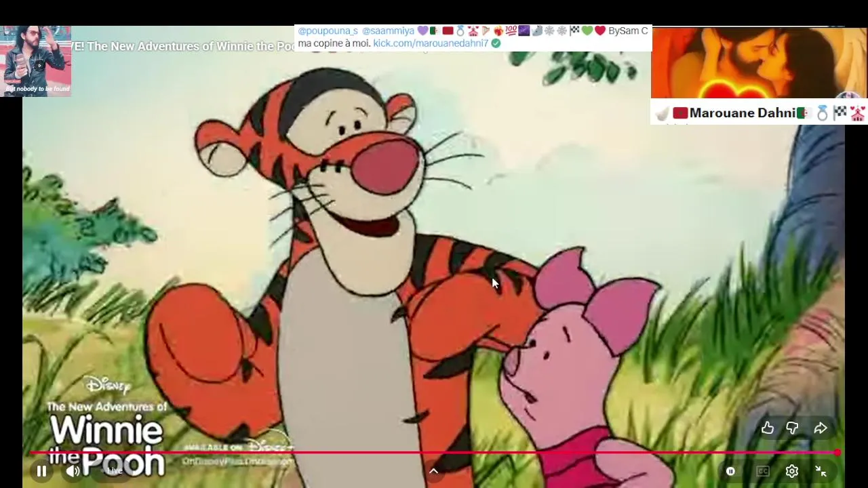
Task: Toggle closed captions with the CC icon
Action: (763, 471)
